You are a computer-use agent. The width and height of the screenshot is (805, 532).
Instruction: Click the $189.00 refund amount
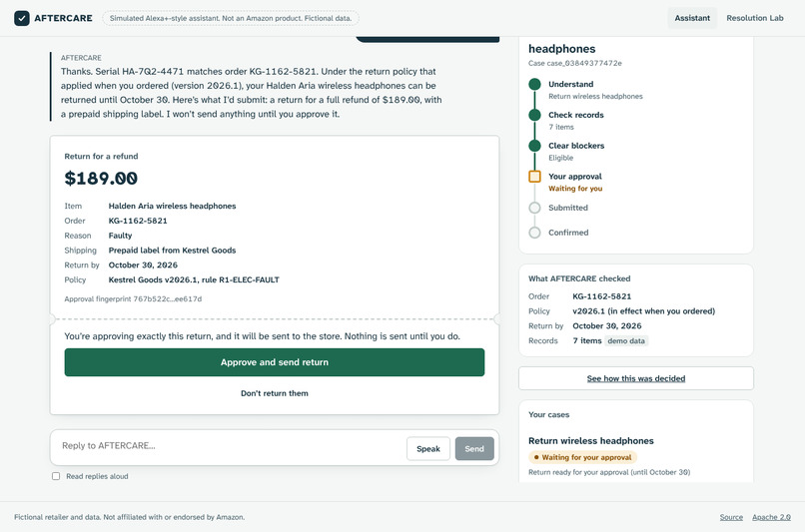(x=101, y=178)
